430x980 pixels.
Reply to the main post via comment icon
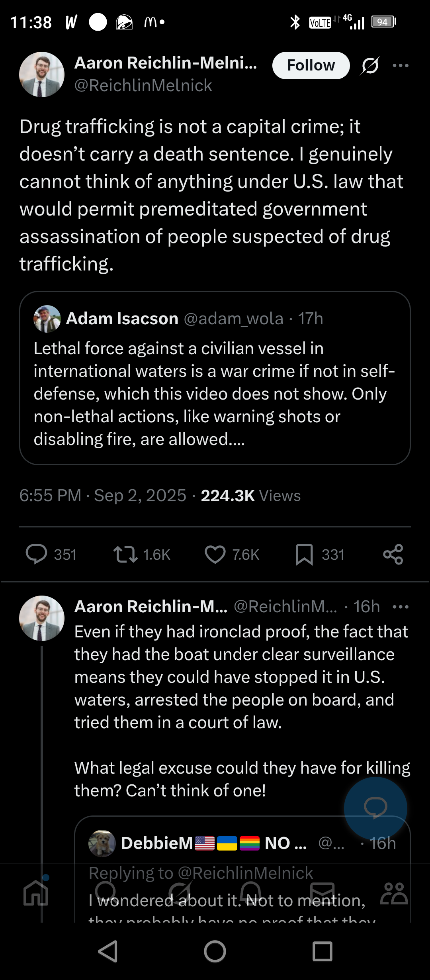[x=37, y=554]
